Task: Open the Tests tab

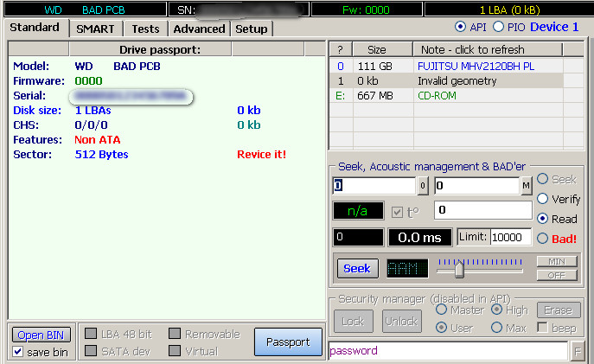Action: point(145,29)
